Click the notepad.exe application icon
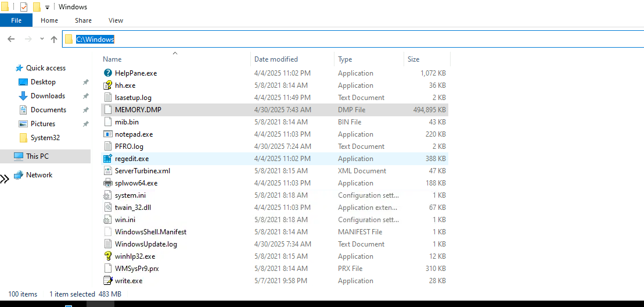This screenshot has height=307, width=644. pos(108,134)
